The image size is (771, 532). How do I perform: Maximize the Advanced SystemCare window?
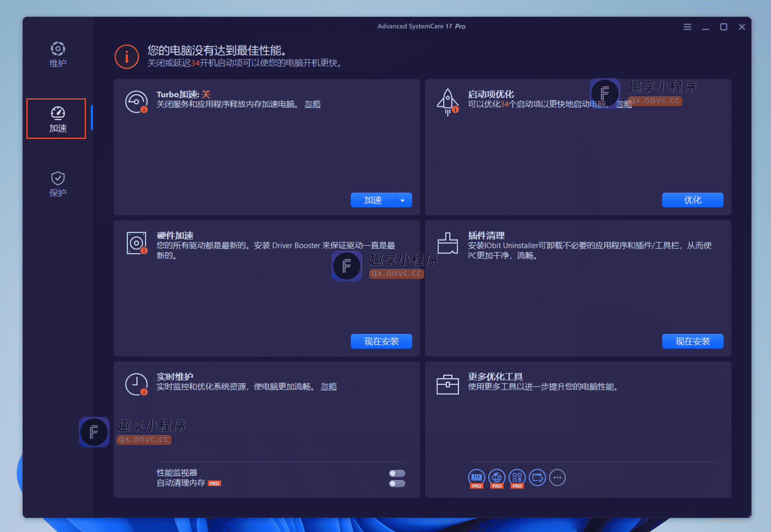coord(724,27)
